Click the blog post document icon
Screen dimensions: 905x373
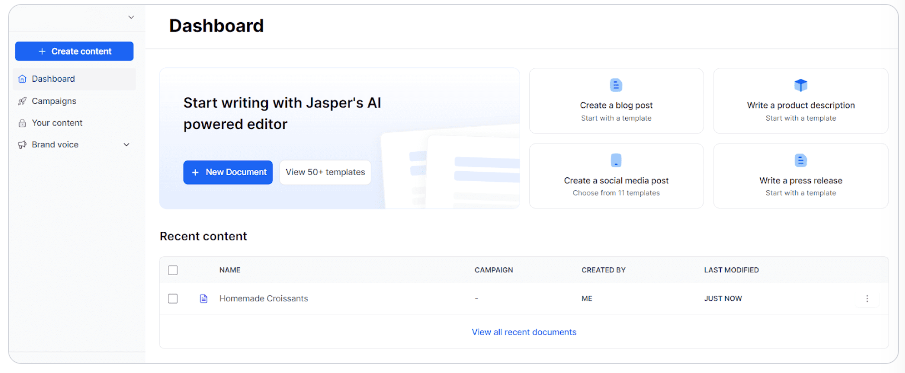(616, 85)
